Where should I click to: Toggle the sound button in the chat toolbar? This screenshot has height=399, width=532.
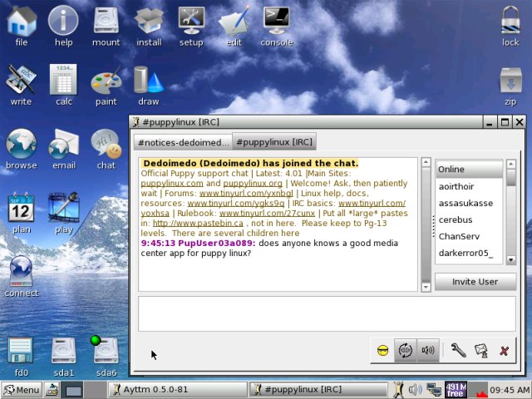point(428,350)
